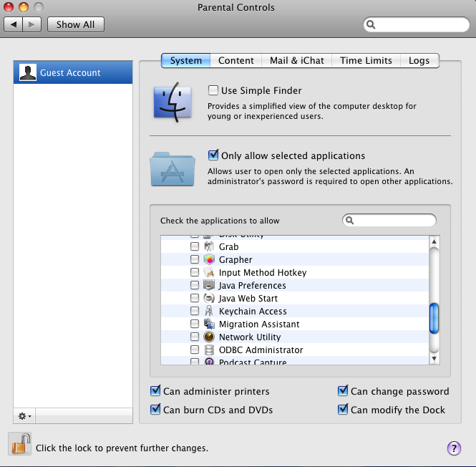Screen dimensions: 476x467
Task: Click the Finder face icon
Action: click(173, 102)
